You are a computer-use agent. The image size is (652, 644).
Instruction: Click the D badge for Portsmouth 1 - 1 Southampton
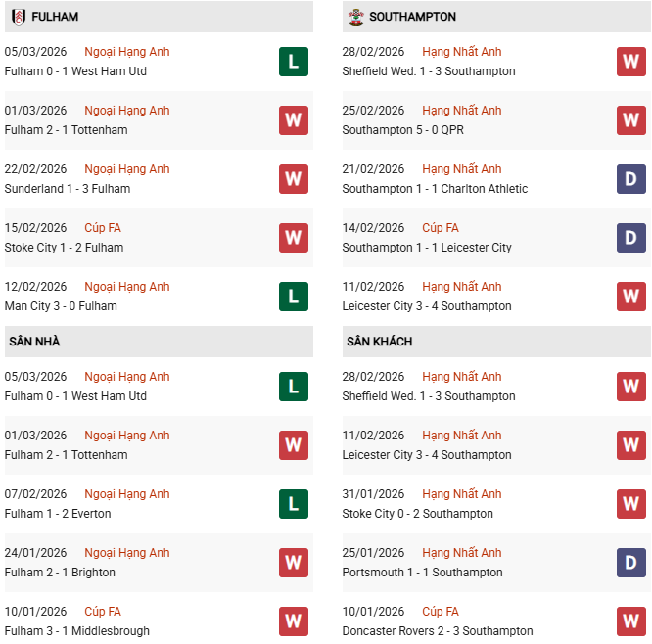(631, 563)
